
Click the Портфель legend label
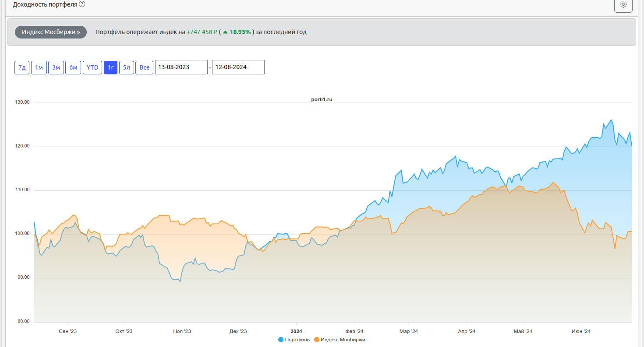pyautogui.click(x=297, y=340)
